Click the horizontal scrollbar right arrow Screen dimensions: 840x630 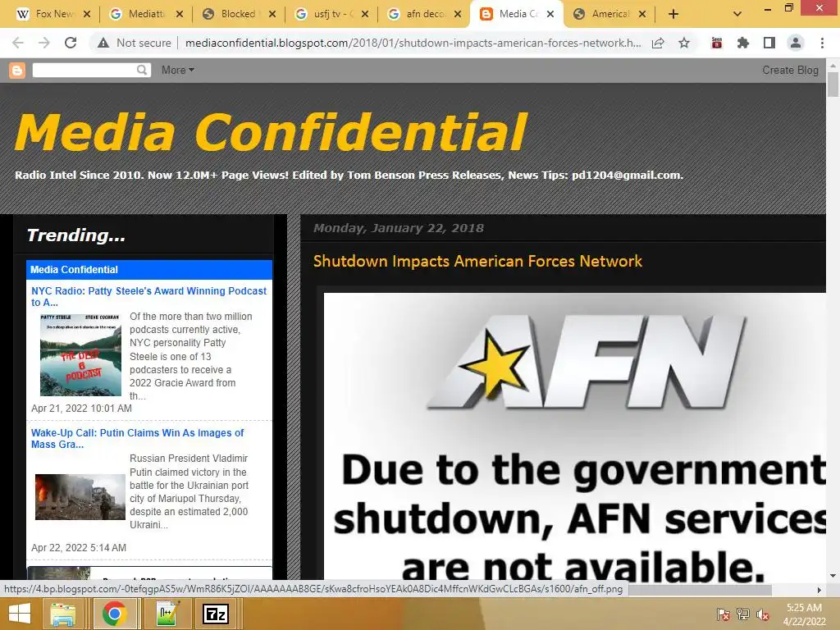click(x=819, y=590)
